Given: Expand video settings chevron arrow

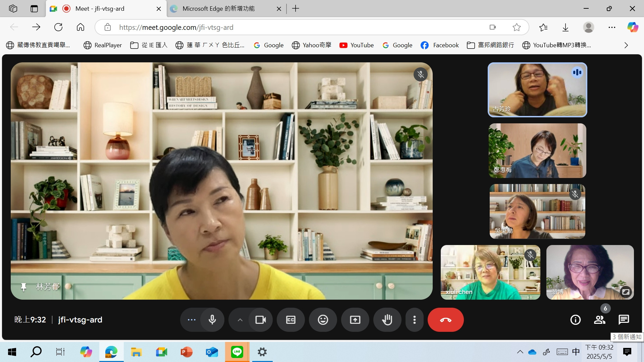Looking at the screenshot, I should pos(240,320).
